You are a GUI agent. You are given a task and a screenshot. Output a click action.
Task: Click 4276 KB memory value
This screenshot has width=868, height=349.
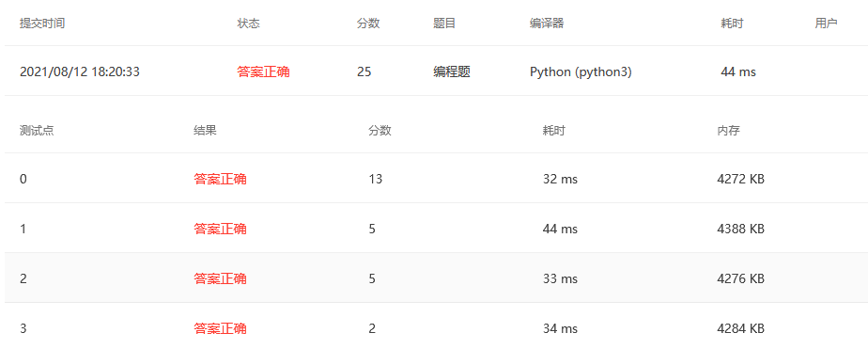click(740, 278)
